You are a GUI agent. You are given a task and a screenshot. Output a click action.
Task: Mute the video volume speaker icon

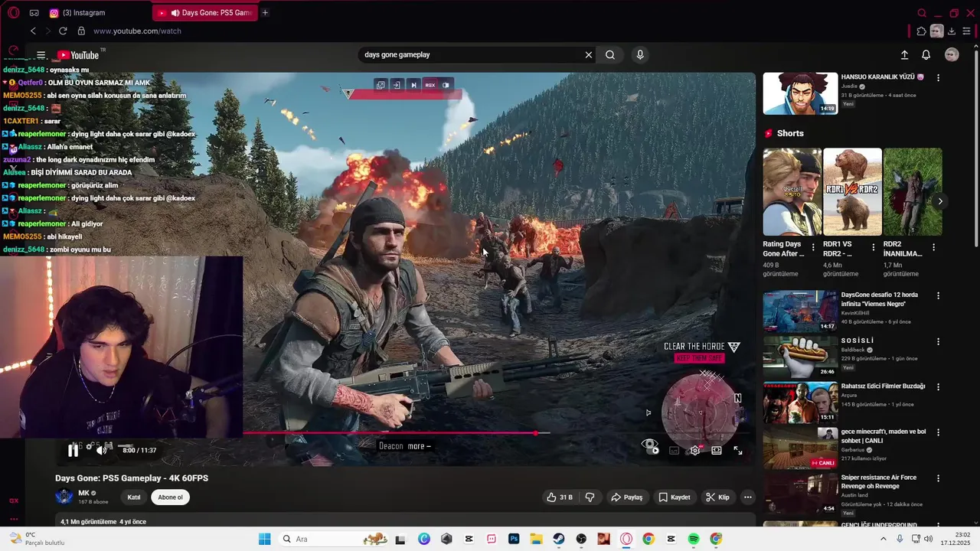(101, 450)
